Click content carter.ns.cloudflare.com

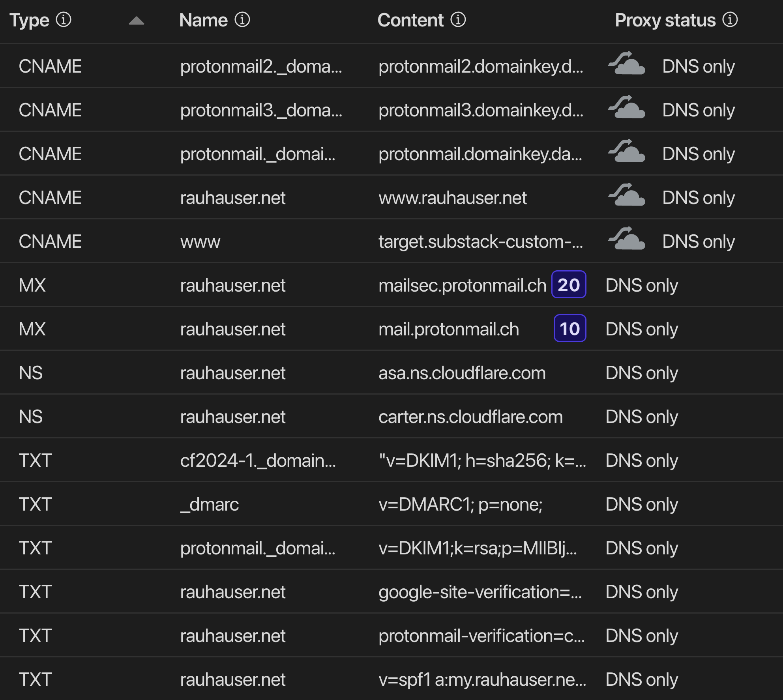pos(470,417)
